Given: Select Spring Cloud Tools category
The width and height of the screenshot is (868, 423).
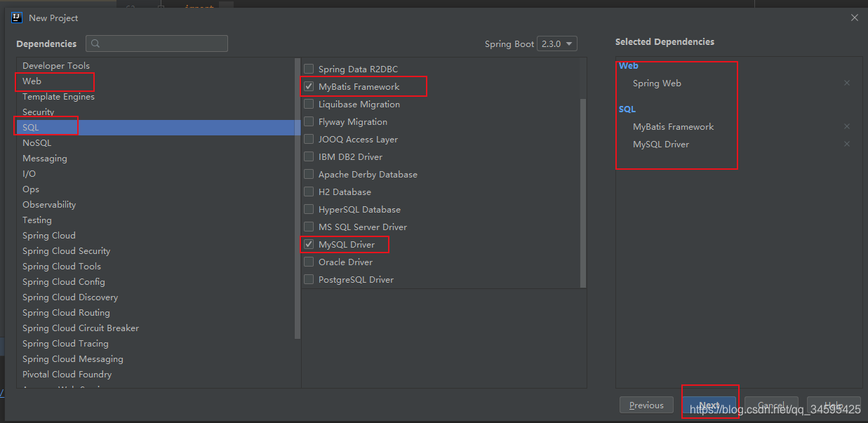Looking at the screenshot, I should click(x=156, y=266).
